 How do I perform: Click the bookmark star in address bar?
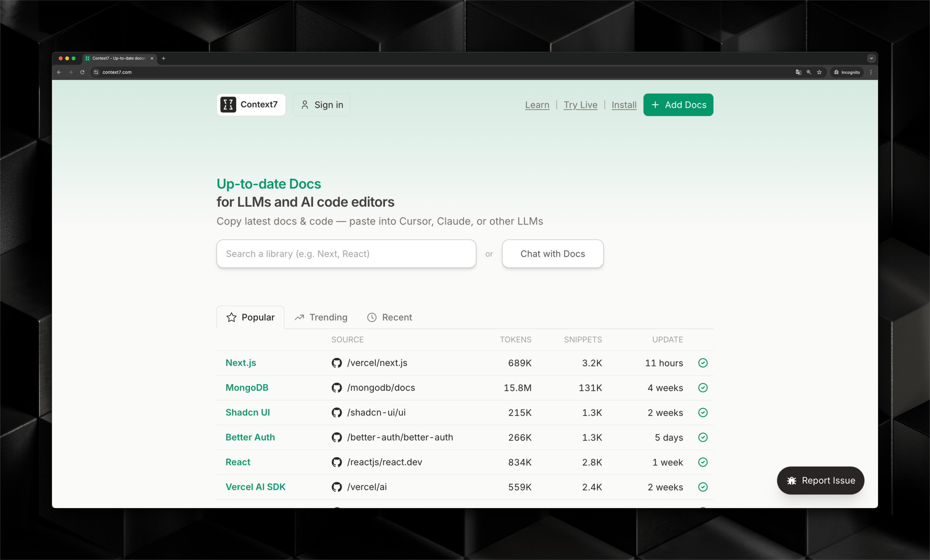click(x=819, y=72)
